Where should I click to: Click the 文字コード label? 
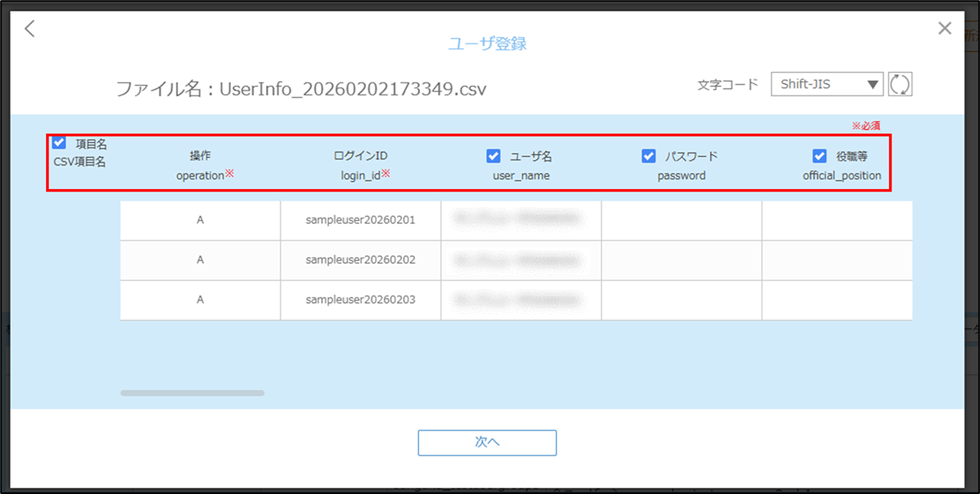click(x=728, y=85)
